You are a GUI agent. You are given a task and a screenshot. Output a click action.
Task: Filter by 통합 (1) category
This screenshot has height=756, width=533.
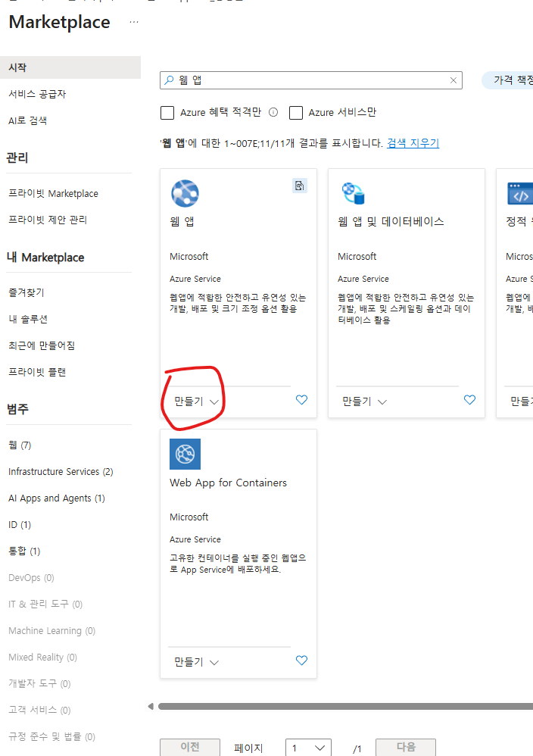pyautogui.click(x=24, y=551)
